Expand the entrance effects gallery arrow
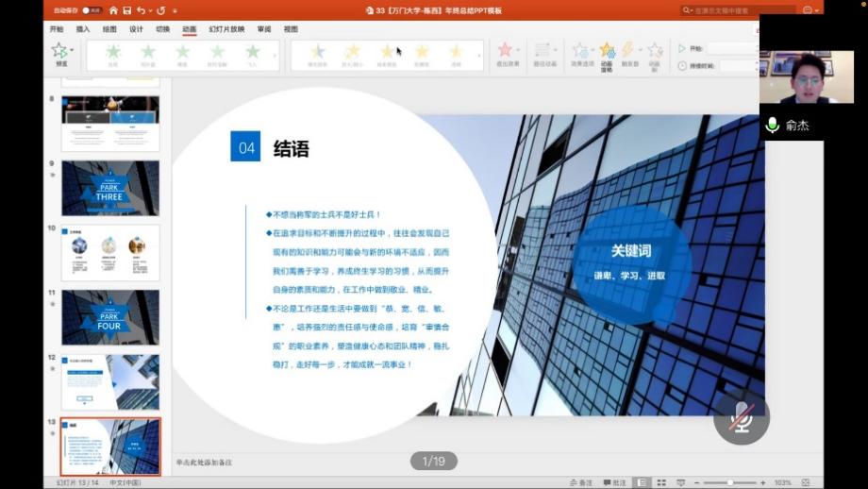This screenshot has width=868, height=489. (275, 55)
